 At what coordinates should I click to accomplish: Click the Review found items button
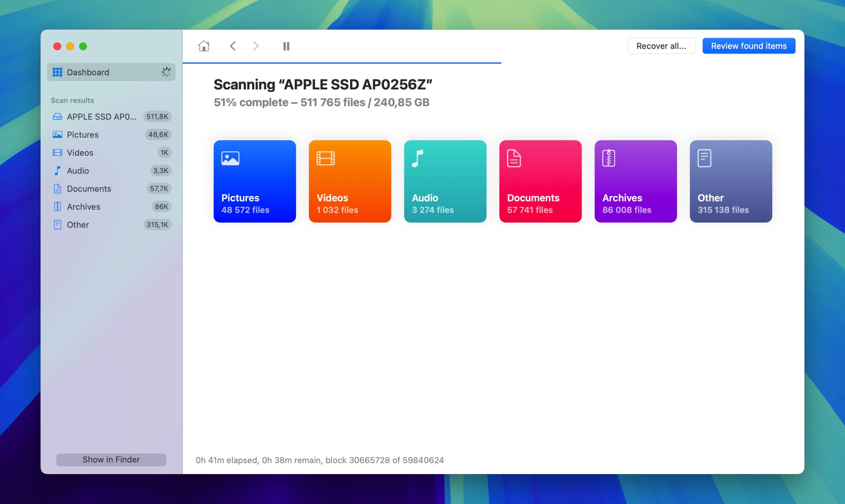tap(749, 46)
